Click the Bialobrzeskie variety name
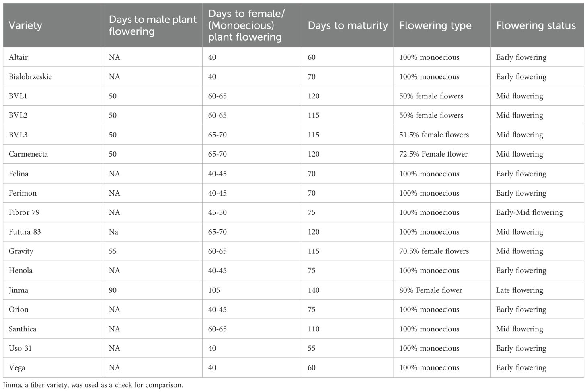The width and height of the screenshot is (587, 392). tap(30, 77)
